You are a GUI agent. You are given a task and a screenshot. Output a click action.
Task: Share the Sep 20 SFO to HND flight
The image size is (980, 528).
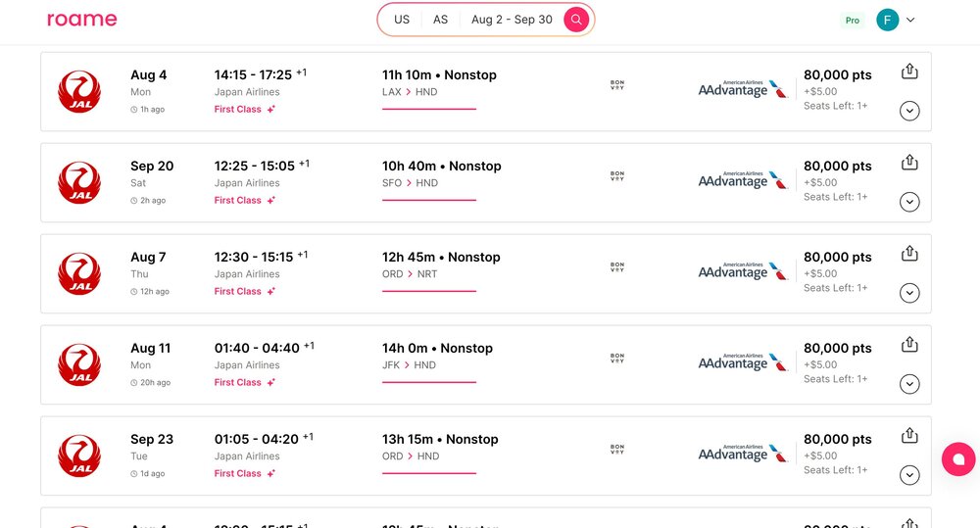tap(909, 163)
